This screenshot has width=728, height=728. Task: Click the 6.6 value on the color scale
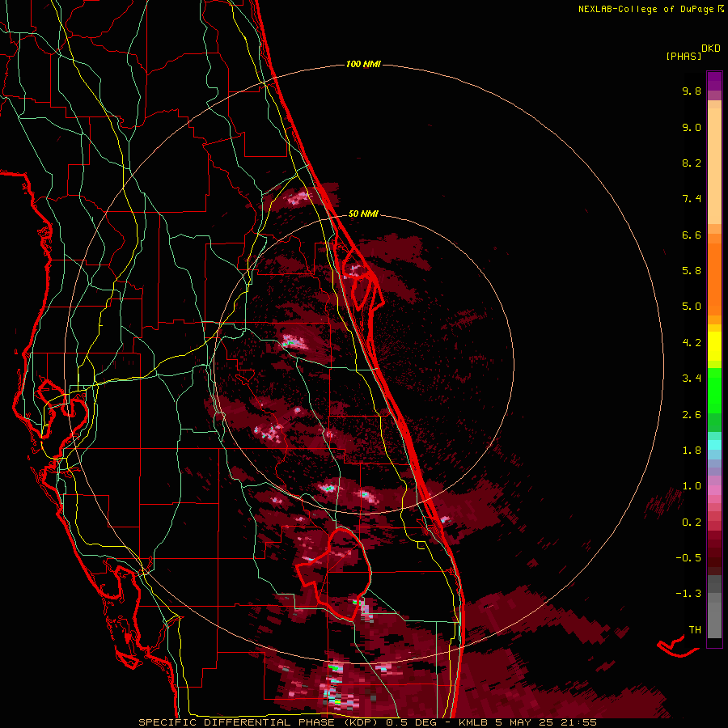coord(692,235)
